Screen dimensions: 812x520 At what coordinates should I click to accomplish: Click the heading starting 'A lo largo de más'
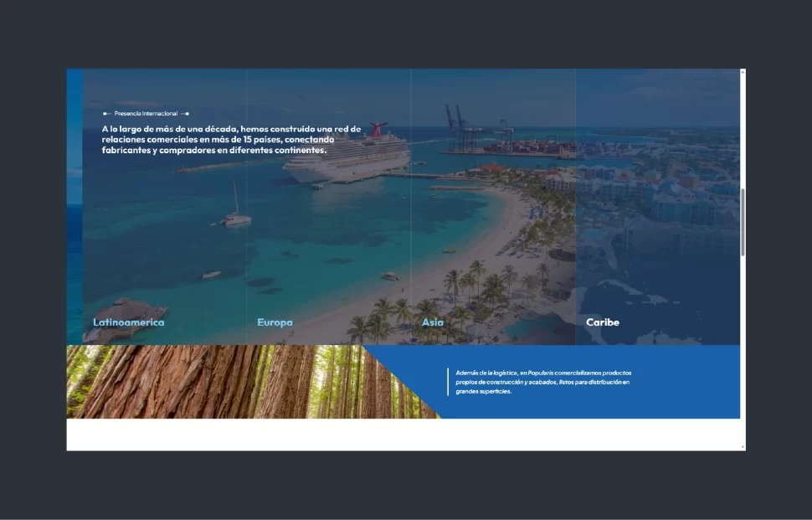(x=231, y=139)
